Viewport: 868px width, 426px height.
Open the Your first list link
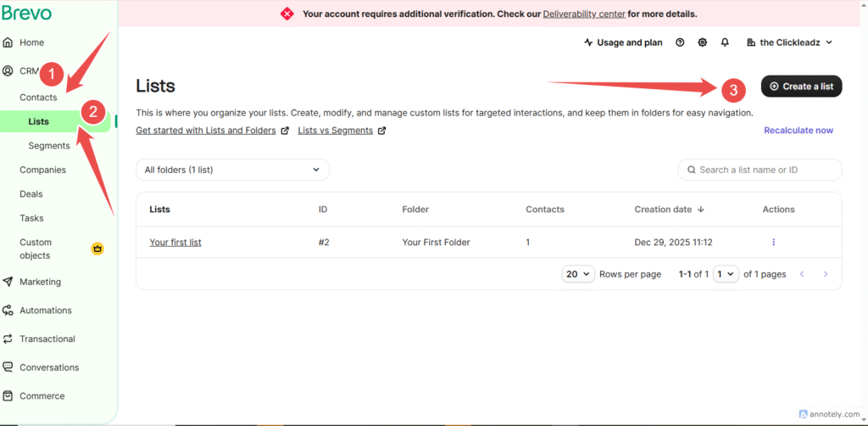click(x=175, y=243)
